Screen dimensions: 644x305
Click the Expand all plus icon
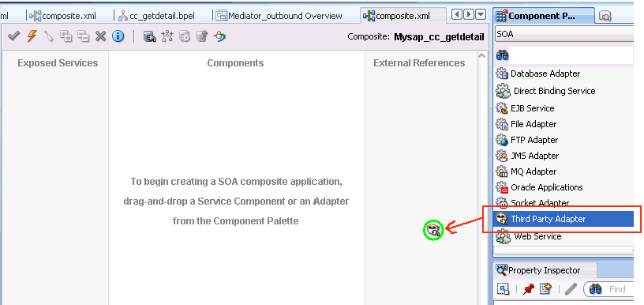[x=66, y=36]
